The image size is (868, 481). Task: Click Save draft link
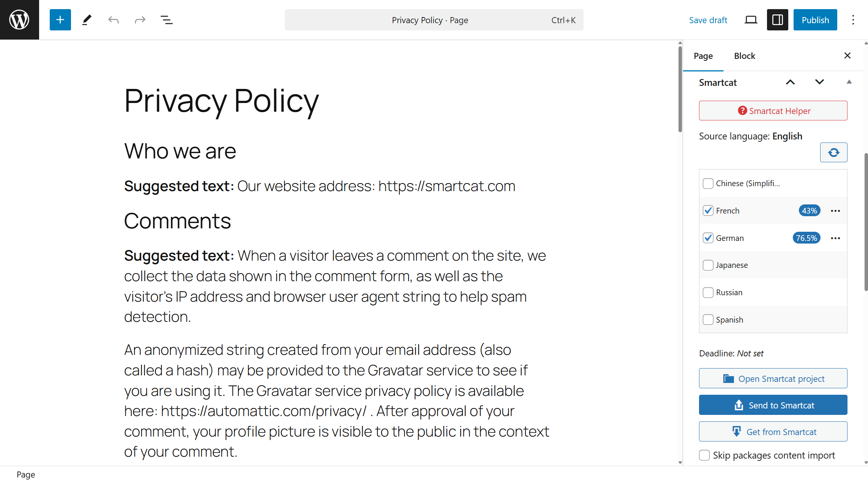pos(708,20)
